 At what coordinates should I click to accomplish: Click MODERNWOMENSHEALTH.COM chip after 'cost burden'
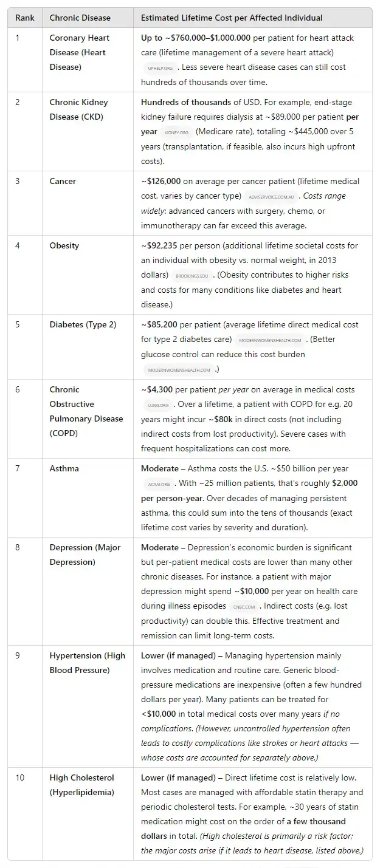[178, 369]
